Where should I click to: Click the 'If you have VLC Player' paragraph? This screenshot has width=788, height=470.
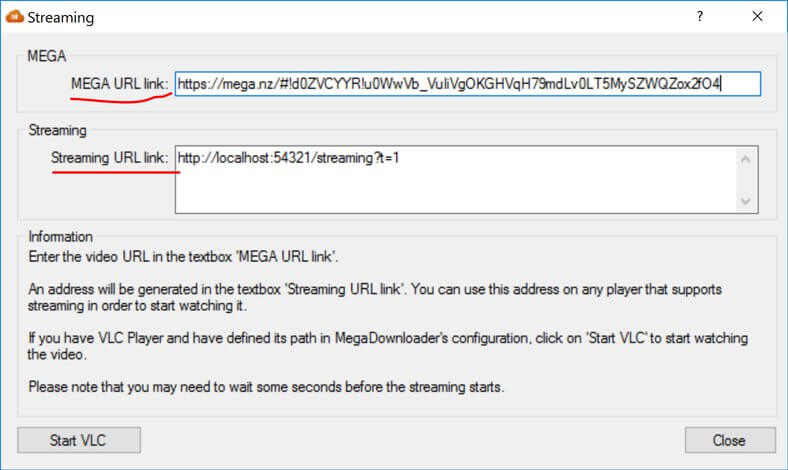click(387, 346)
